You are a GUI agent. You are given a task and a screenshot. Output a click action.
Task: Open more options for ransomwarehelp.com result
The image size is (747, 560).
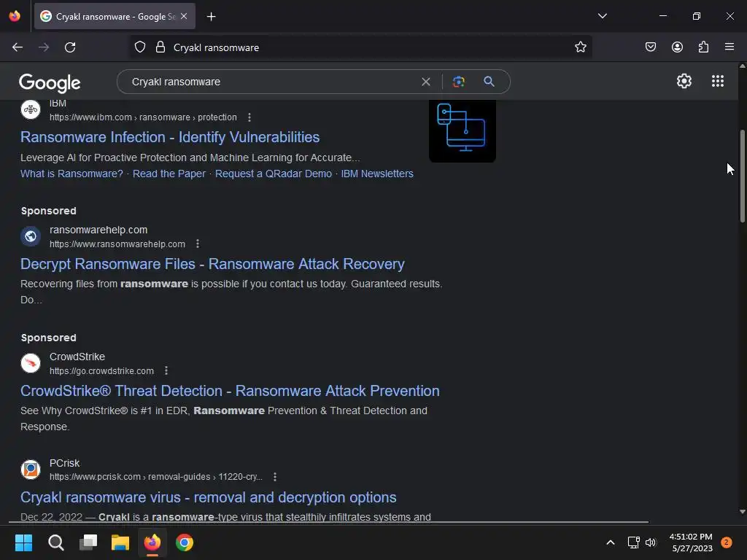click(x=198, y=244)
